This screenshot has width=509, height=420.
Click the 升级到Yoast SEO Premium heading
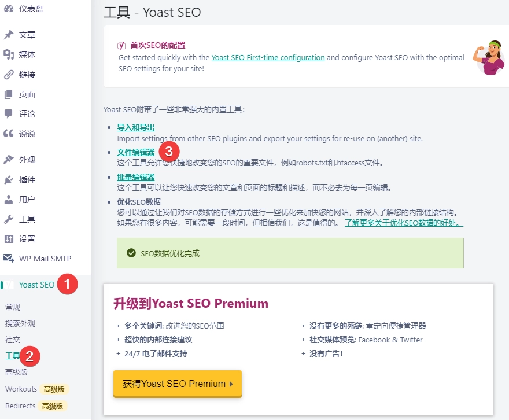191,304
